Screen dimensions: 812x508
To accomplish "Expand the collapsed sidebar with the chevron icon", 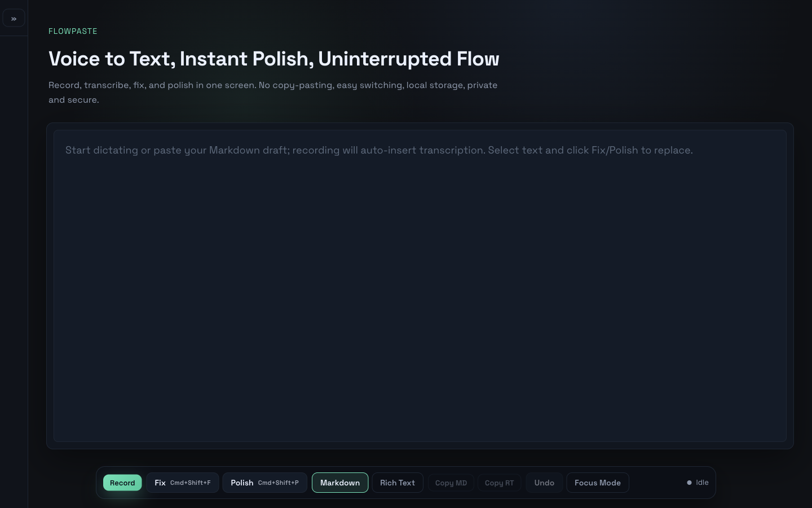I will point(14,18).
